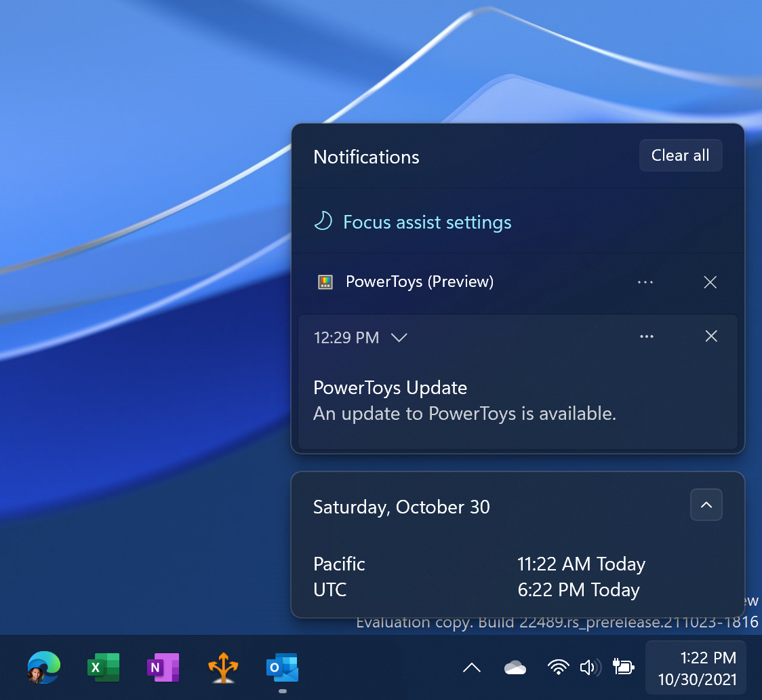
Task: Show hidden icons using the taskbar chevron
Action: click(x=472, y=667)
